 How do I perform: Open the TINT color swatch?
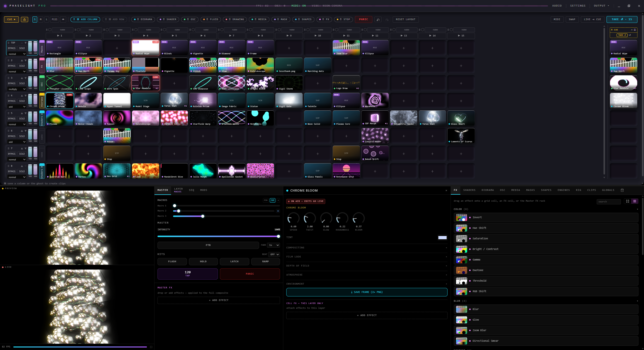pyautogui.click(x=442, y=238)
